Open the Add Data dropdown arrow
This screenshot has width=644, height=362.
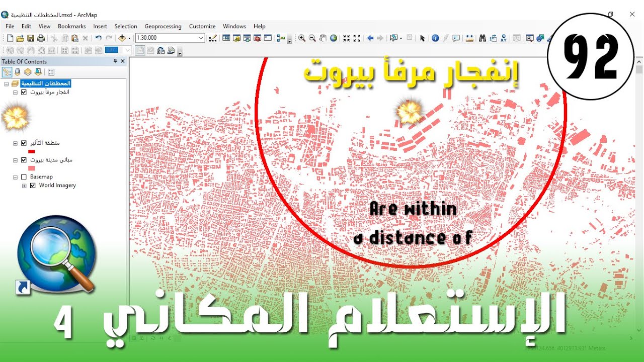[129, 38]
